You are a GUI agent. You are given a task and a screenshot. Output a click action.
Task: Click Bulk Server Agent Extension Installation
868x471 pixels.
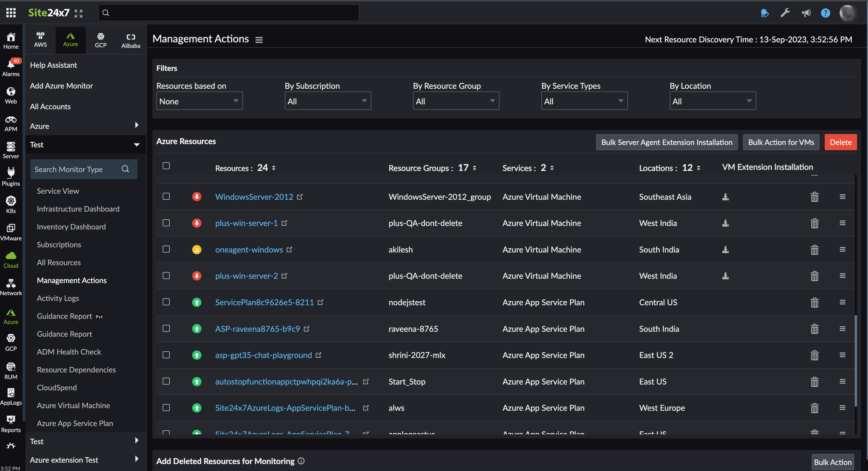(x=666, y=142)
